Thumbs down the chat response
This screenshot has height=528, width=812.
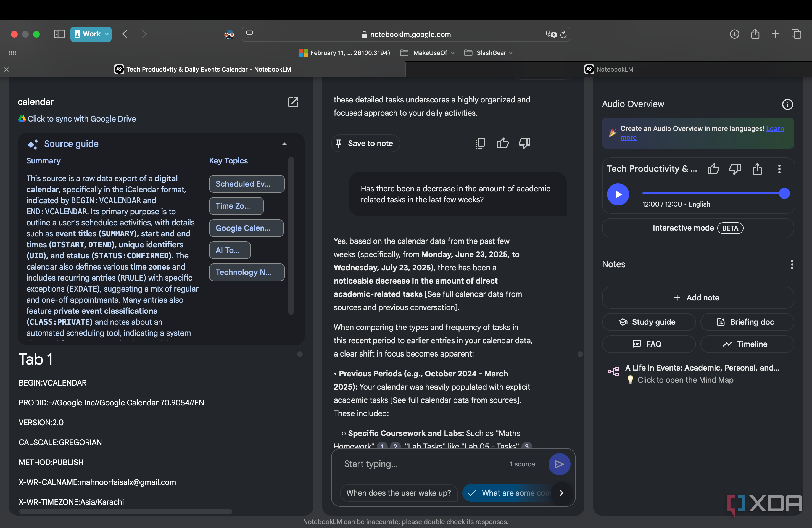[x=525, y=143]
